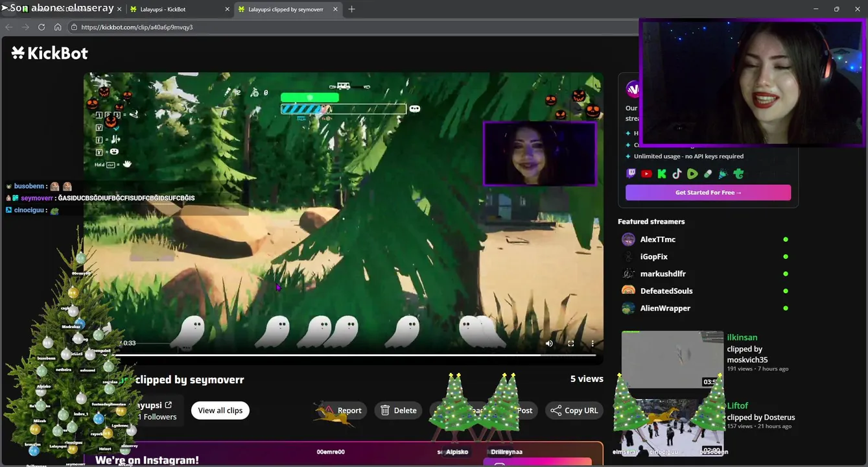Click 'Unlimited usage - no API keys required' text
This screenshot has width=868, height=467.
(x=688, y=156)
